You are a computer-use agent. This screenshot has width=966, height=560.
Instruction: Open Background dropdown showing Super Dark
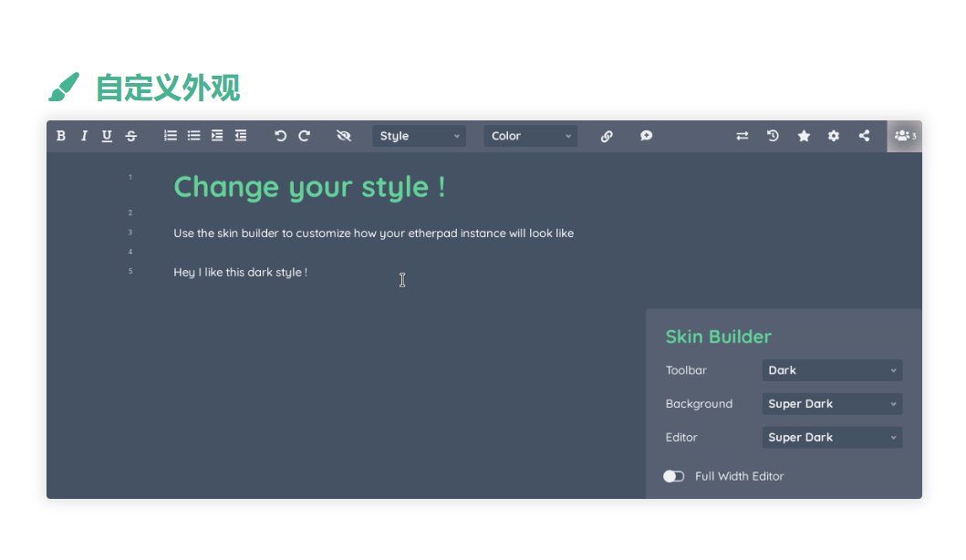point(832,404)
